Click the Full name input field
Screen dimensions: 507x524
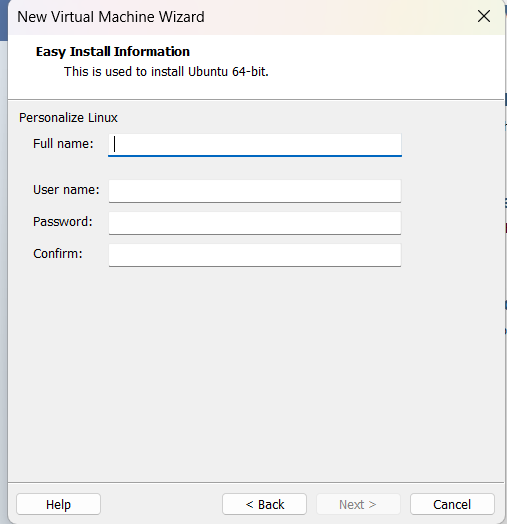point(255,145)
